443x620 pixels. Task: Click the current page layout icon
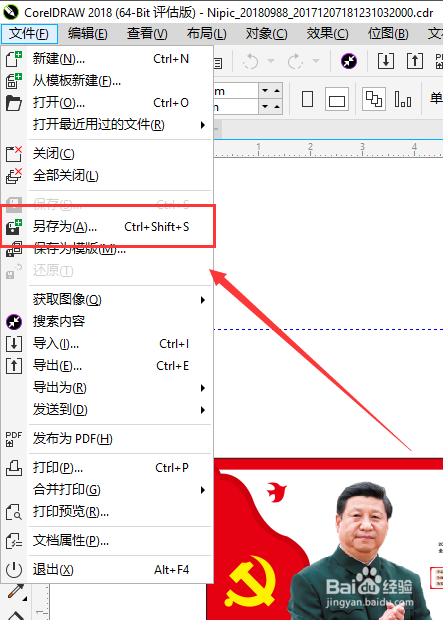[403, 99]
